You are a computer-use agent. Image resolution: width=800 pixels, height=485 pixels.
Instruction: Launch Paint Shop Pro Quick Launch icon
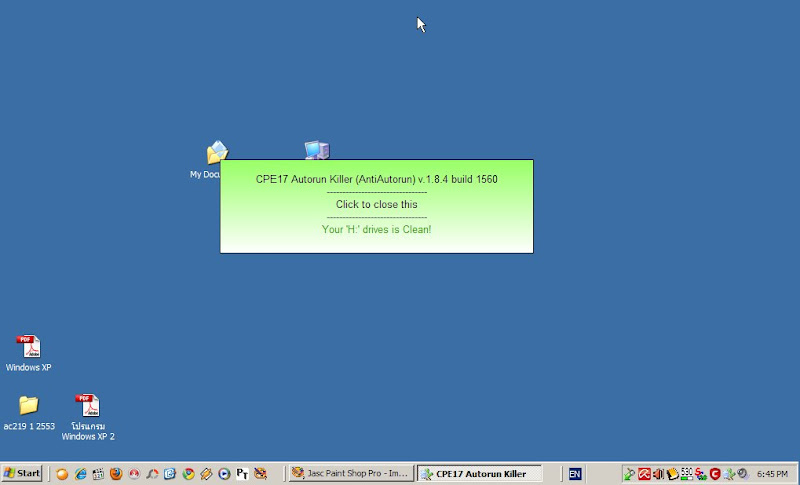[x=260, y=474]
